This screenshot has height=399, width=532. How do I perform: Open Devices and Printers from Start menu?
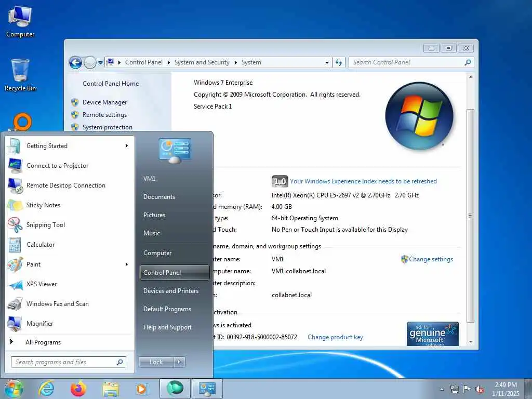(x=170, y=291)
